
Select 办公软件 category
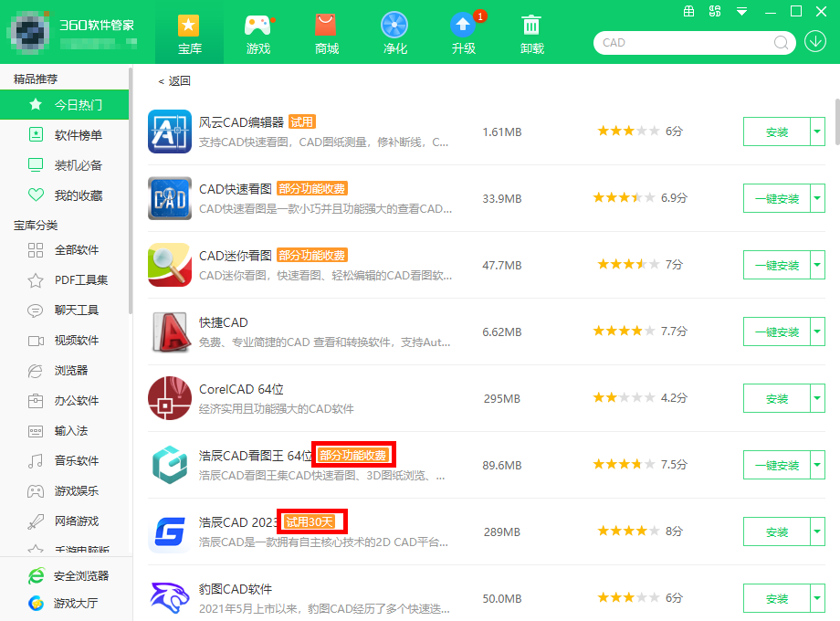pyautogui.click(x=64, y=400)
